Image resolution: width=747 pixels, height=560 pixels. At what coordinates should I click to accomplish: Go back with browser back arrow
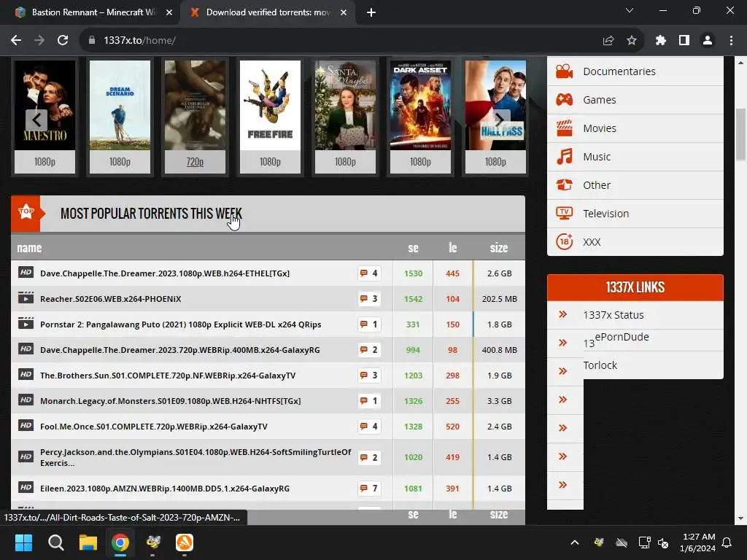tap(16, 41)
